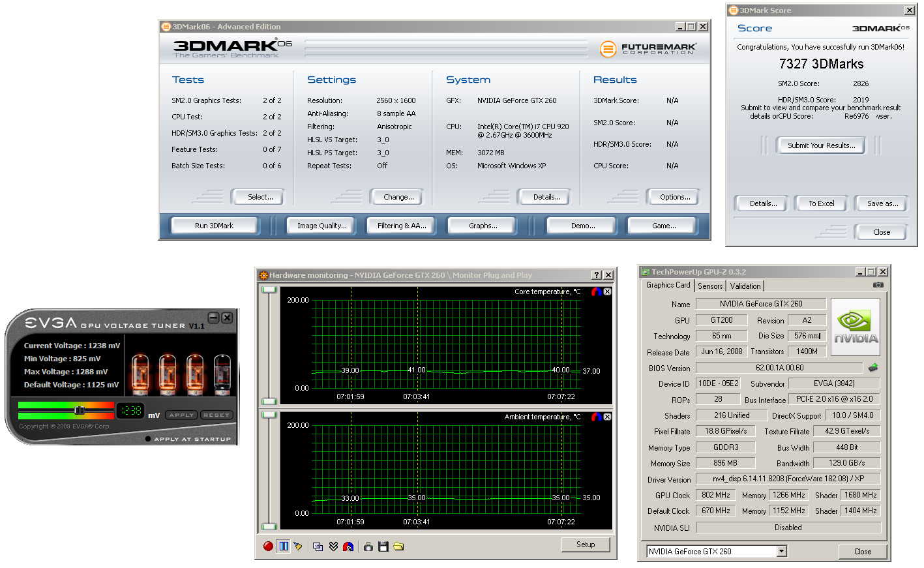924x568 pixels.
Task: Click the EVGA voltage slider handle
Action: [80, 410]
